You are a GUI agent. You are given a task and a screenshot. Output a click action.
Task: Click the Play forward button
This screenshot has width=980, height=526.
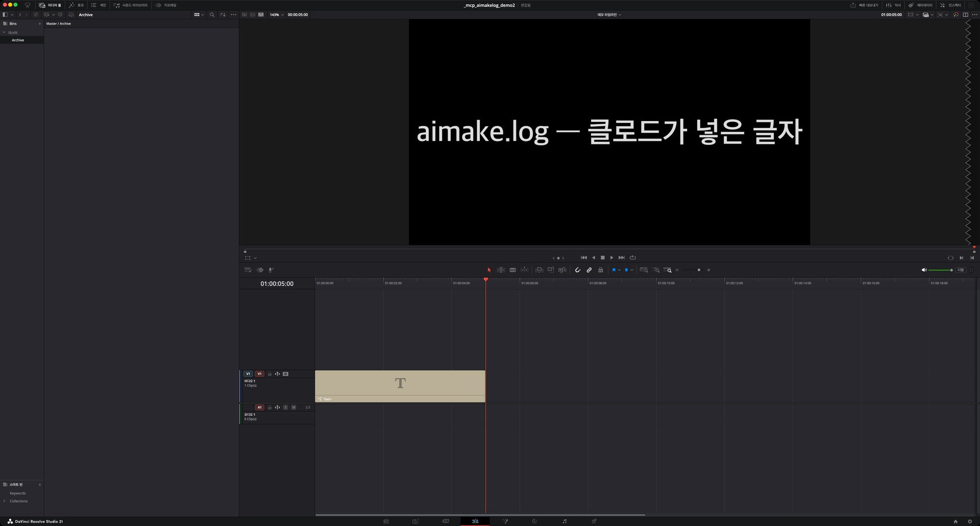click(612, 258)
